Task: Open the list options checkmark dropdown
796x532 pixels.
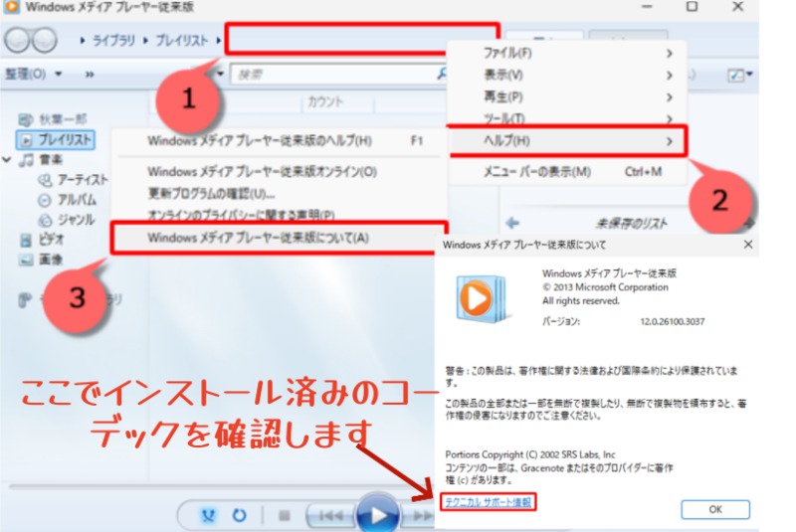Action: tap(739, 75)
